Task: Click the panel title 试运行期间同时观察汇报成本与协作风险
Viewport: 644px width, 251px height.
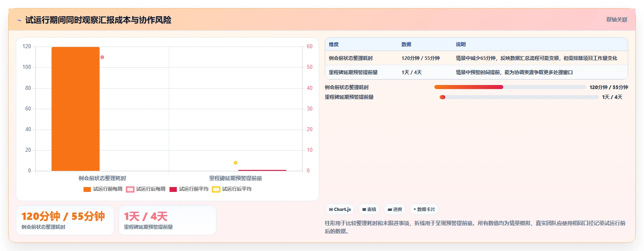Action: 98,20
